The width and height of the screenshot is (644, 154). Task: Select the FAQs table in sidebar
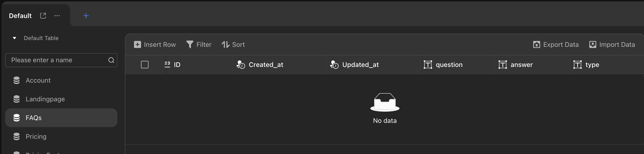(x=61, y=118)
